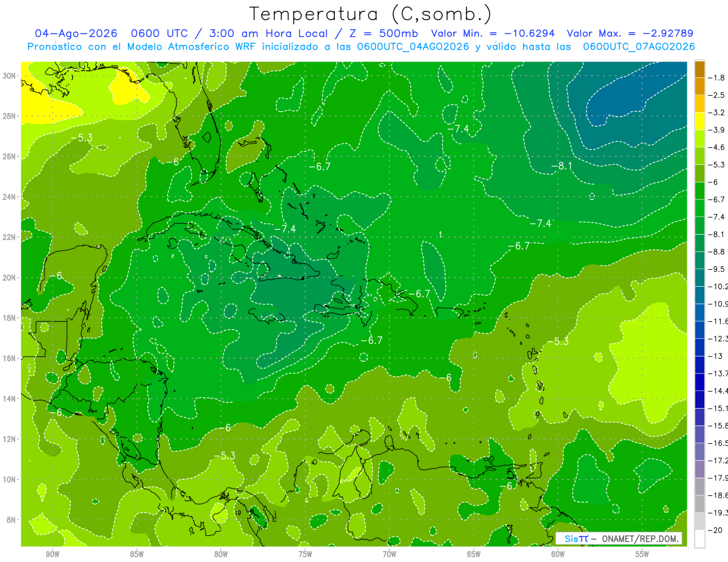Click the "-1.8" colorbar label

coord(716,78)
